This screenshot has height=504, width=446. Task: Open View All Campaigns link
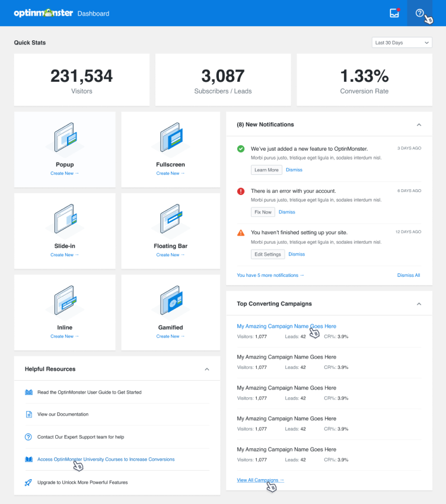click(260, 480)
